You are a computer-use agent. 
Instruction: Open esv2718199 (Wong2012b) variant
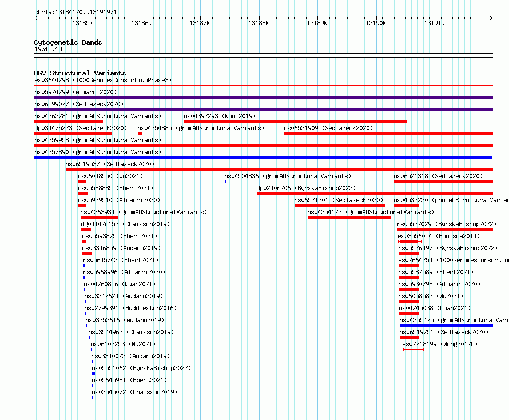(x=440, y=344)
